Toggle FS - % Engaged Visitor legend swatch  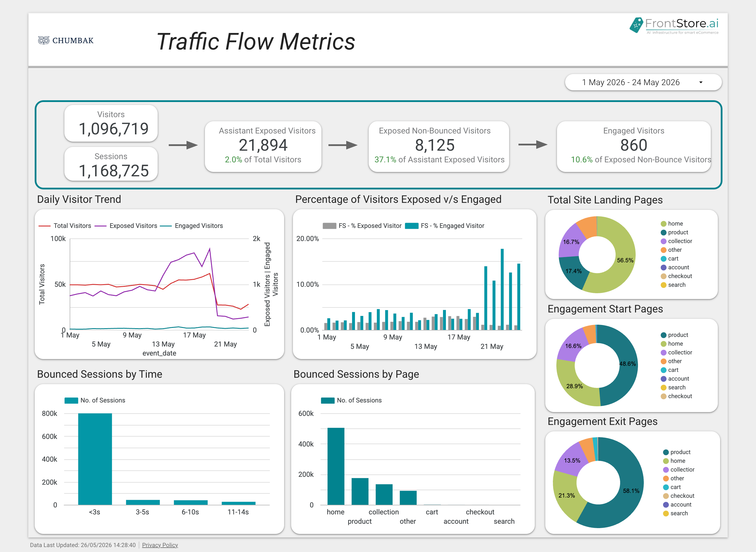click(412, 226)
